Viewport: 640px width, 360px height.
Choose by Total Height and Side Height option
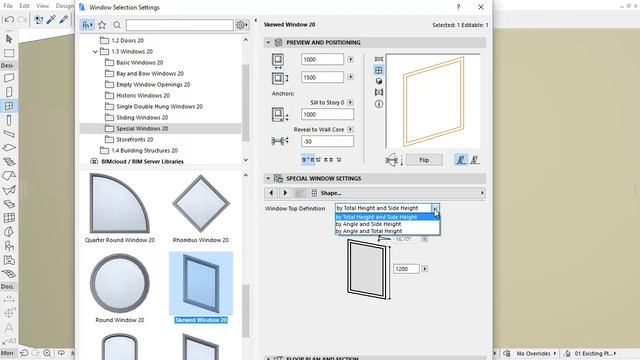pos(387,217)
